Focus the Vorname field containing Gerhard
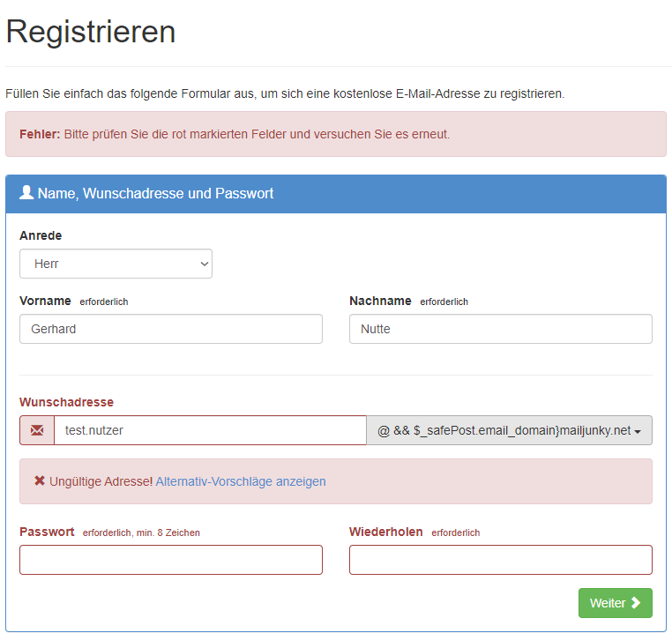 [171, 329]
